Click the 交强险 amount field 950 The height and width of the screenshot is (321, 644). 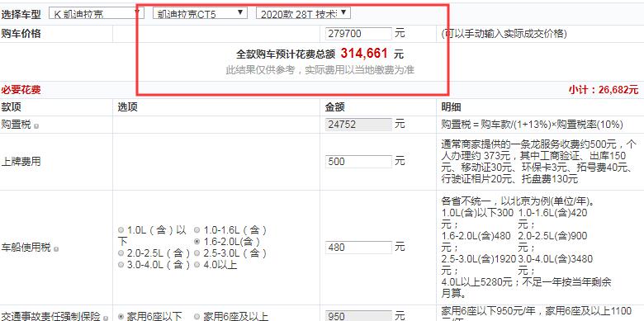click(358, 316)
